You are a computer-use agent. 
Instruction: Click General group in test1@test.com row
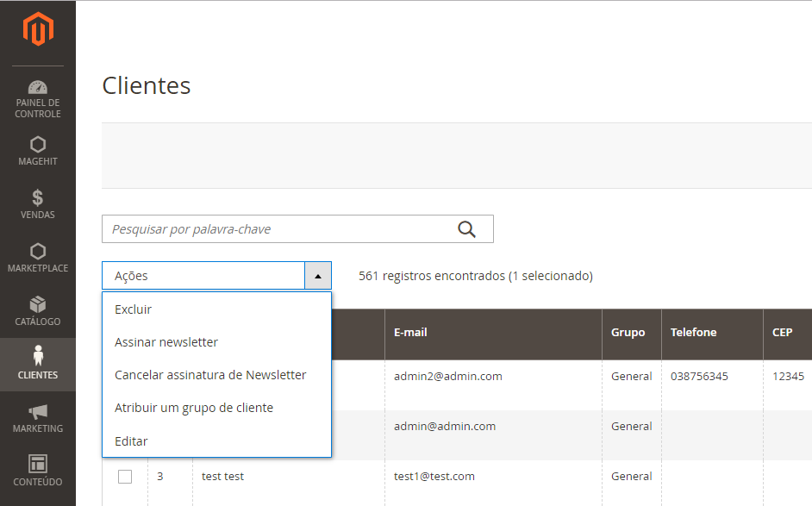pyautogui.click(x=631, y=477)
